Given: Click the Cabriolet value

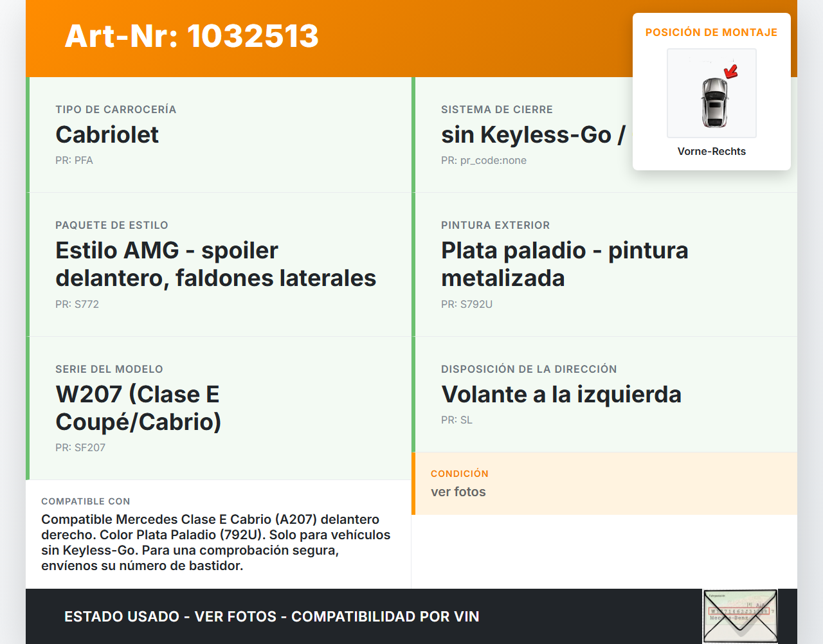Looking at the screenshot, I should click(x=107, y=134).
